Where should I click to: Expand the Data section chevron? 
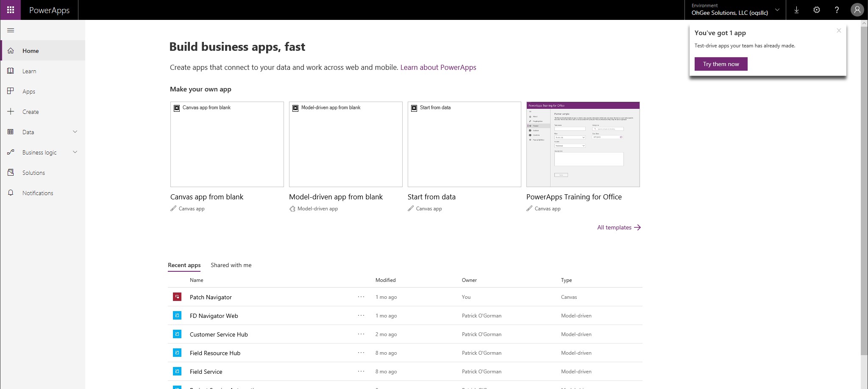coord(75,132)
